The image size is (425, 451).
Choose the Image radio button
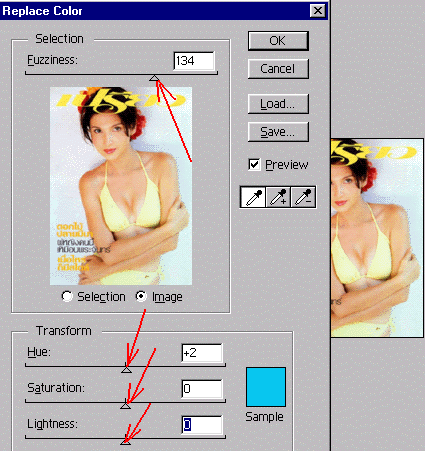point(141,296)
